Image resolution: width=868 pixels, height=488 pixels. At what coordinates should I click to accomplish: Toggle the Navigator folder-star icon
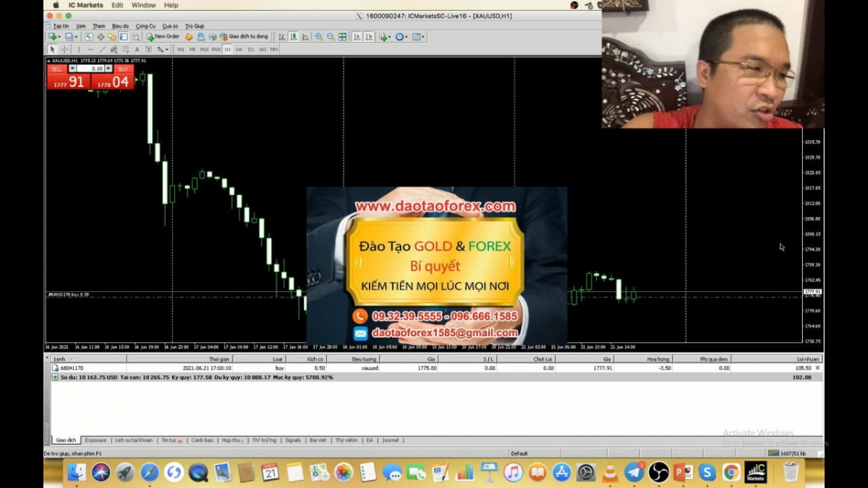click(112, 36)
